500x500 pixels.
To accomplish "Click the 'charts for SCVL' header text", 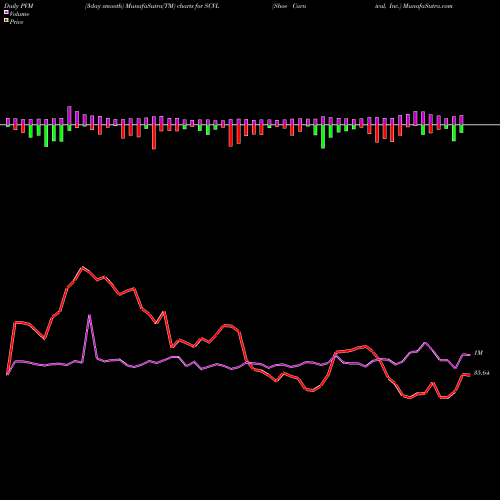I will 198,6.
